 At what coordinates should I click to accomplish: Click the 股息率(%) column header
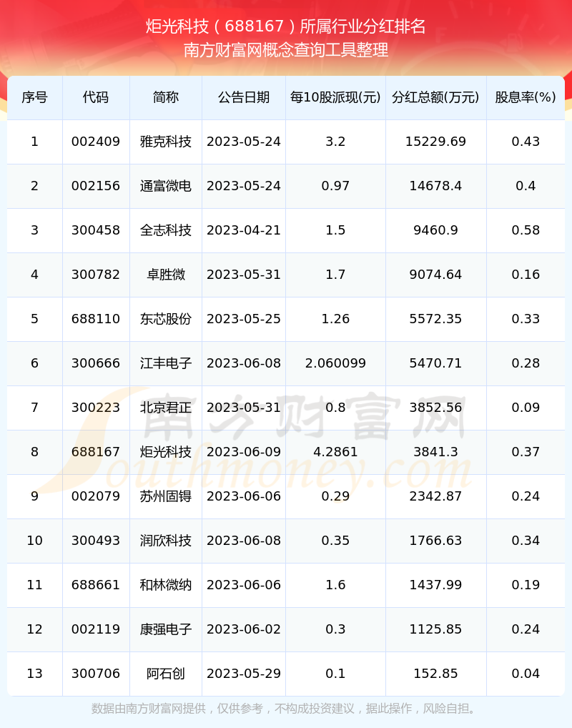[526, 97]
